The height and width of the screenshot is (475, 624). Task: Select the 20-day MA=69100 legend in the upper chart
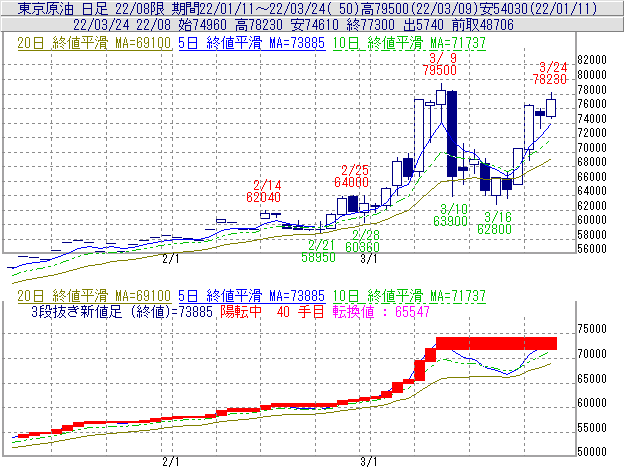(x=94, y=43)
